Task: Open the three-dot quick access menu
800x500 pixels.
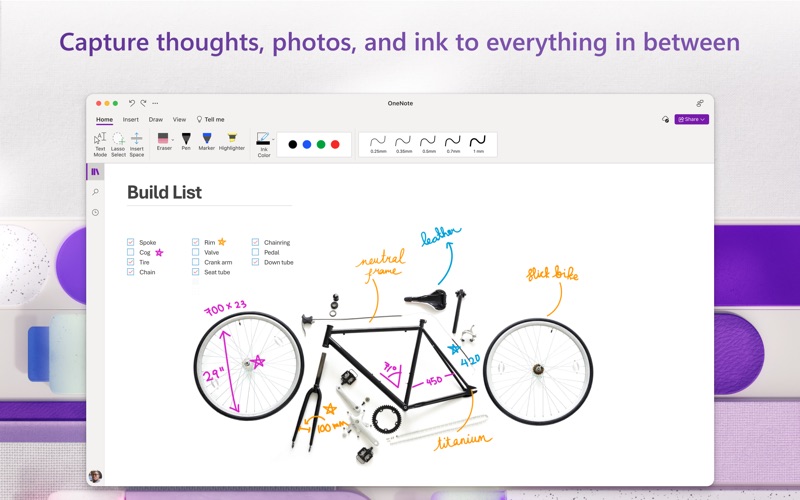Action: (x=155, y=103)
